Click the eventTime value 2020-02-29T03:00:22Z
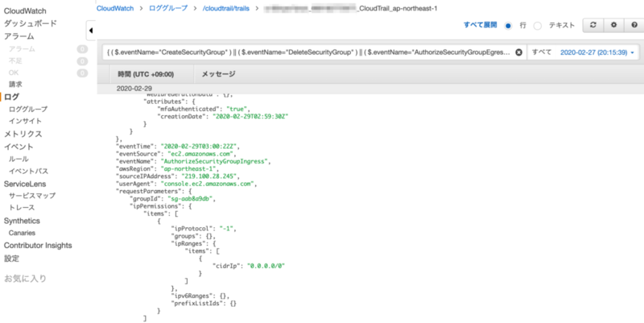 tap(200, 147)
